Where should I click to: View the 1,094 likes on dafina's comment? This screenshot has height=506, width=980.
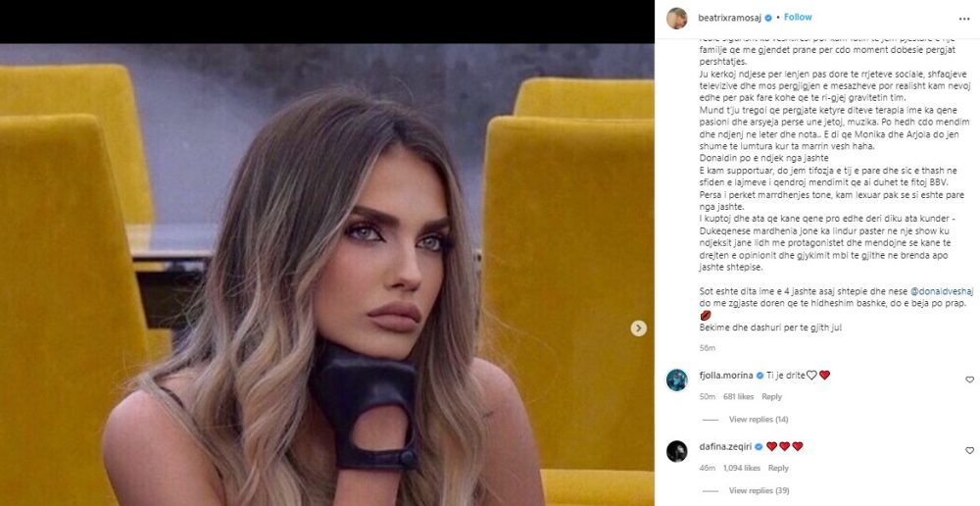[741, 468]
